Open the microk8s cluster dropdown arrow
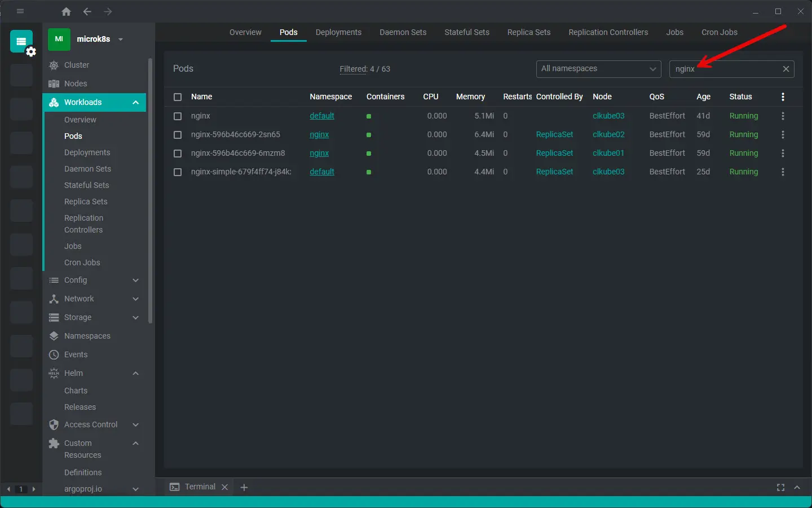 (121, 40)
